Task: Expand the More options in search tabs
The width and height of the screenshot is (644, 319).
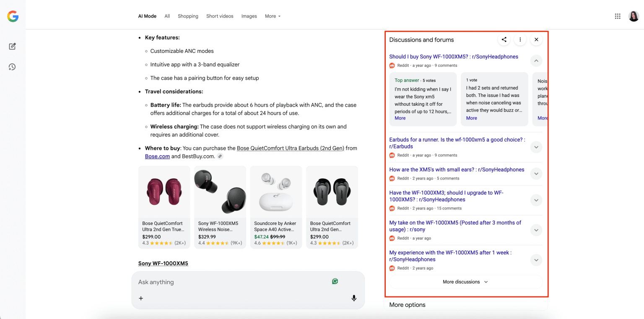Action: coord(273,16)
